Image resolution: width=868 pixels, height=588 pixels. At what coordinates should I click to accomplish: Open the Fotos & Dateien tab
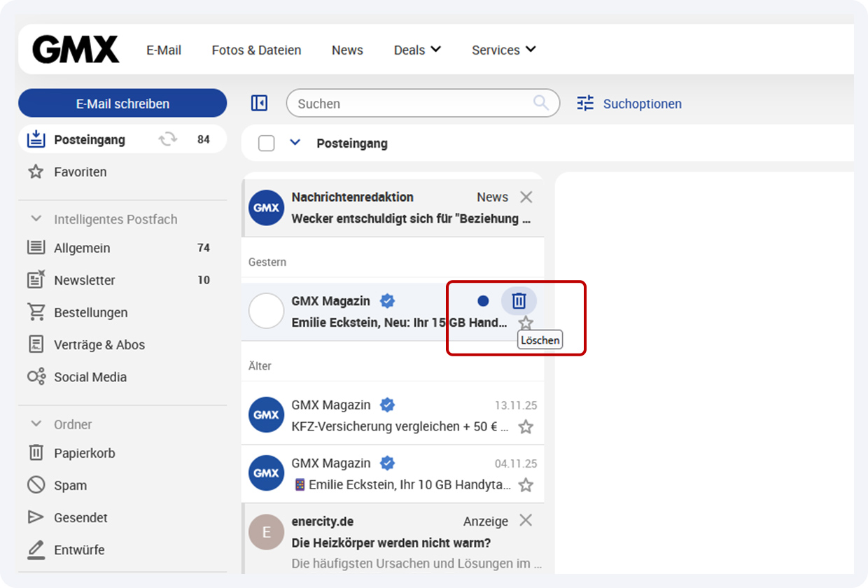coord(256,50)
